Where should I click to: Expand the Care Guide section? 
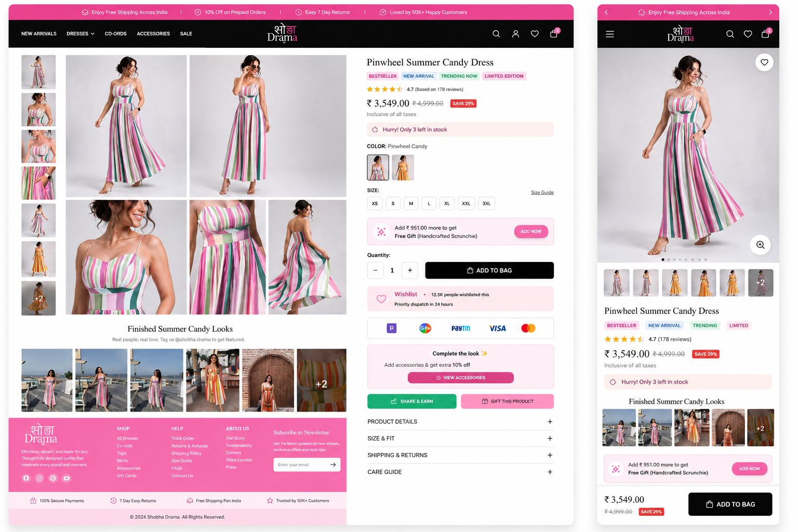[460, 472]
